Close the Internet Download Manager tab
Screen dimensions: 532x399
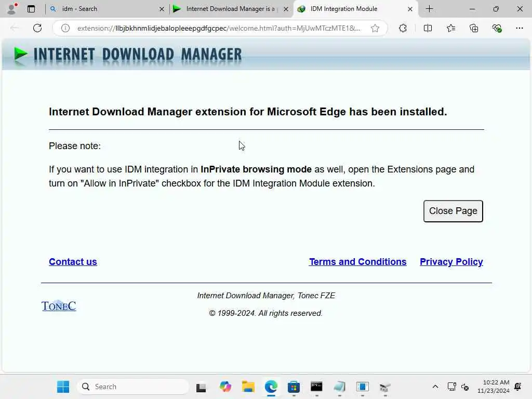click(x=286, y=9)
